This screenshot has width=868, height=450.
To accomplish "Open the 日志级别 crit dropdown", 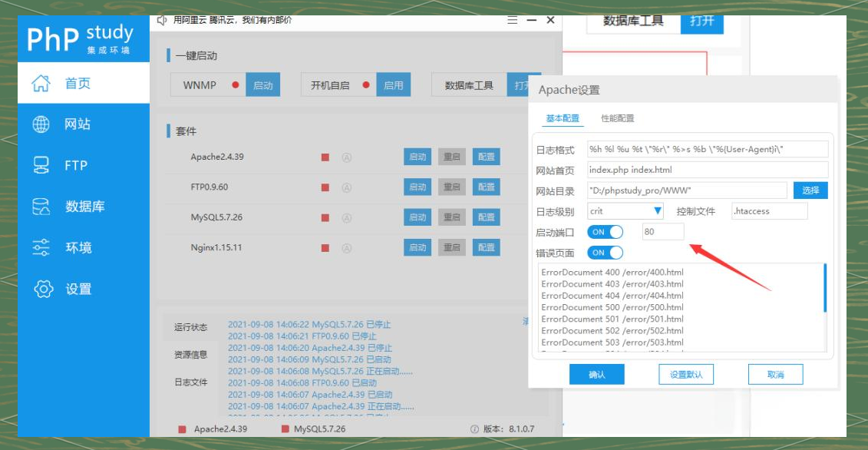I will point(625,210).
